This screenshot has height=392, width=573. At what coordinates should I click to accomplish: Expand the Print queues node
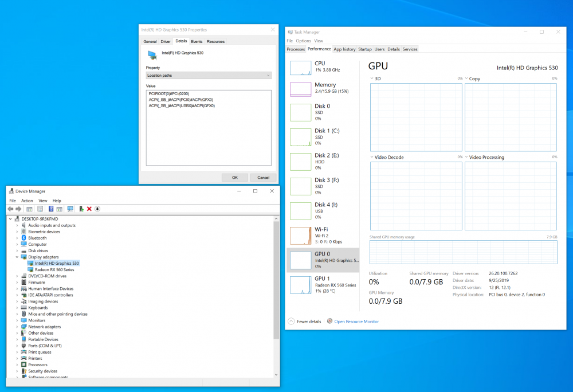pos(17,352)
